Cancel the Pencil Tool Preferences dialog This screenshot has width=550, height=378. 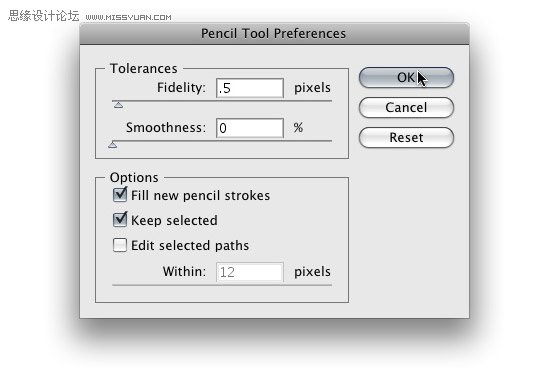pyautogui.click(x=406, y=107)
